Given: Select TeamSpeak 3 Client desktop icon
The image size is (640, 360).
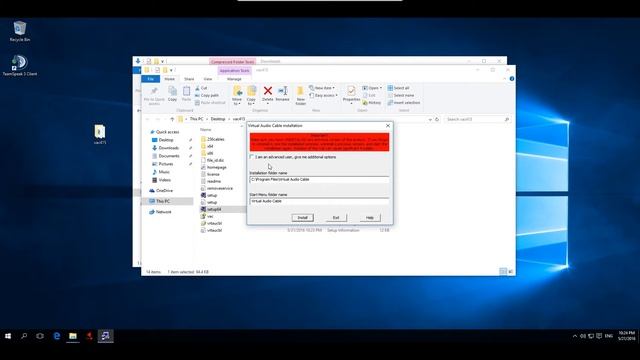Looking at the screenshot, I should pos(20,65).
